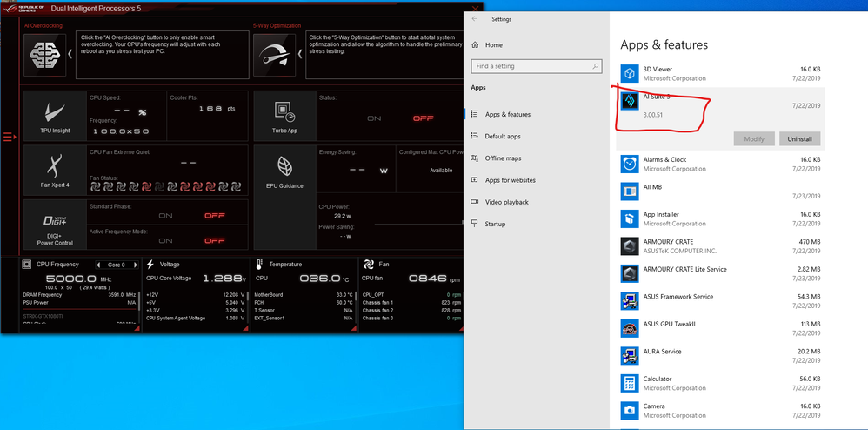Viewport: 868px width, 430px height.
Task: Collapse AI Overclocking description arrow
Action: (x=70, y=54)
